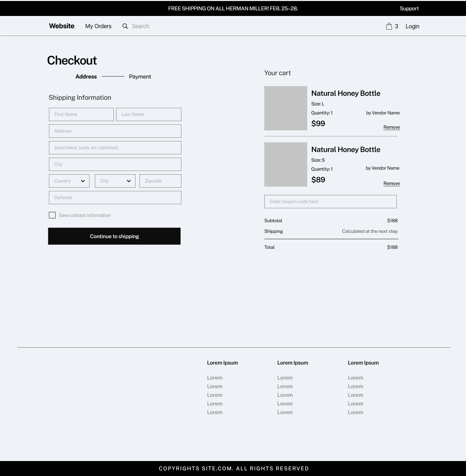Click the Optional input field

point(115,198)
